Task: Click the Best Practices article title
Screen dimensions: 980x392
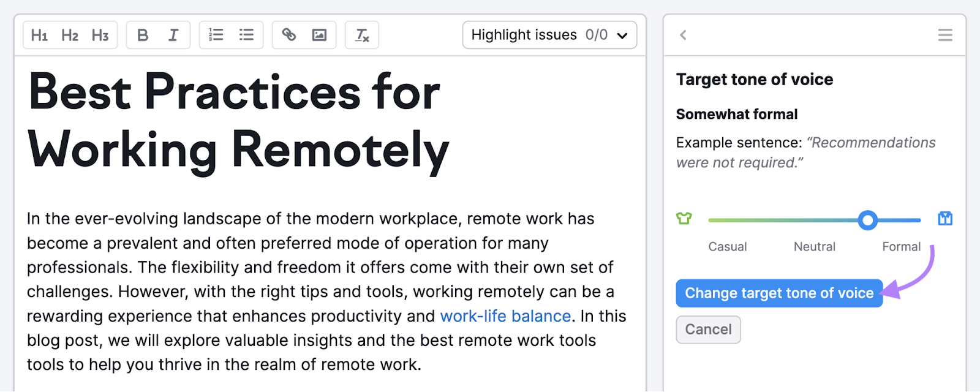Action: (x=238, y=121)
